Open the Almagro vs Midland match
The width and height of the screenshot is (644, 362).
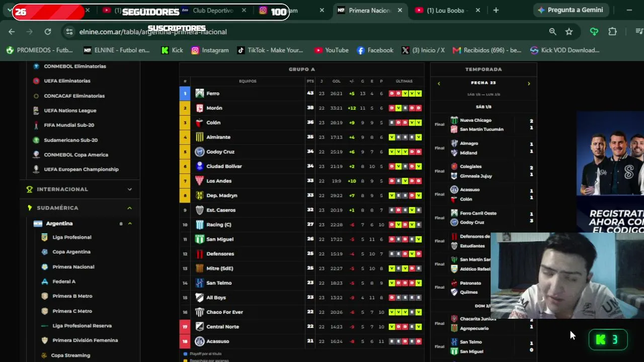click(484, 148)
